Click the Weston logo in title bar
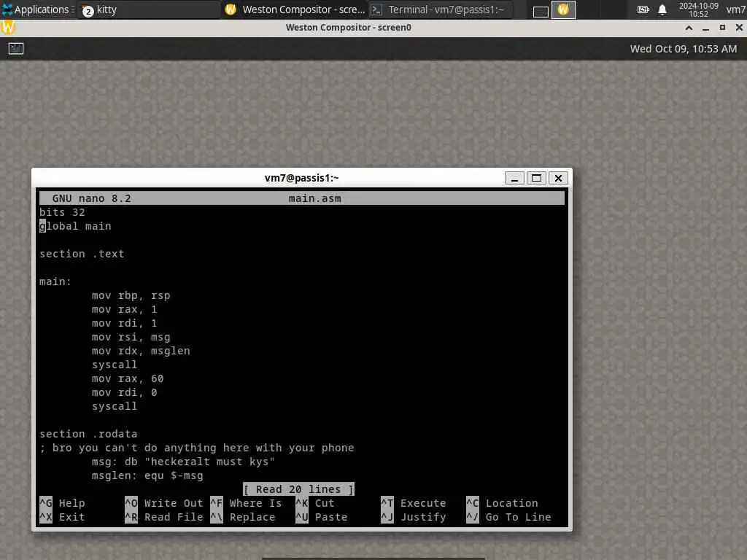This screenshot has width=747, height=560. point(8,27)
